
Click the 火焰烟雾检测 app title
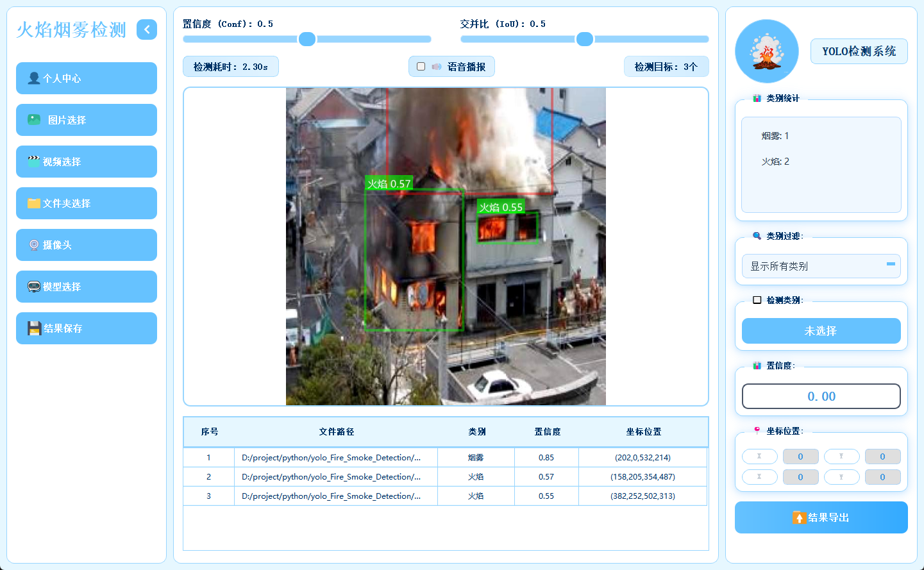pyautogui.click(x=71, y=29)
